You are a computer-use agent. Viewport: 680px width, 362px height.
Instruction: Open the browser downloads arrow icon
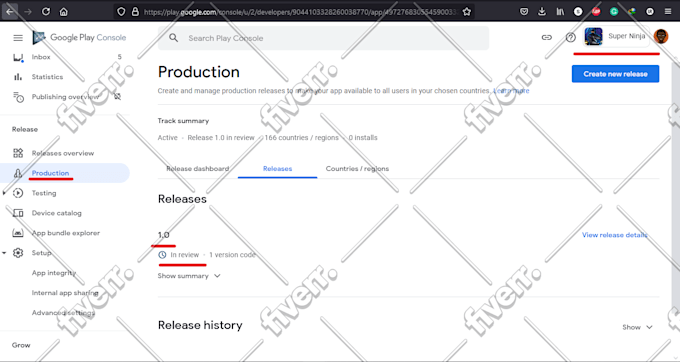542,12
